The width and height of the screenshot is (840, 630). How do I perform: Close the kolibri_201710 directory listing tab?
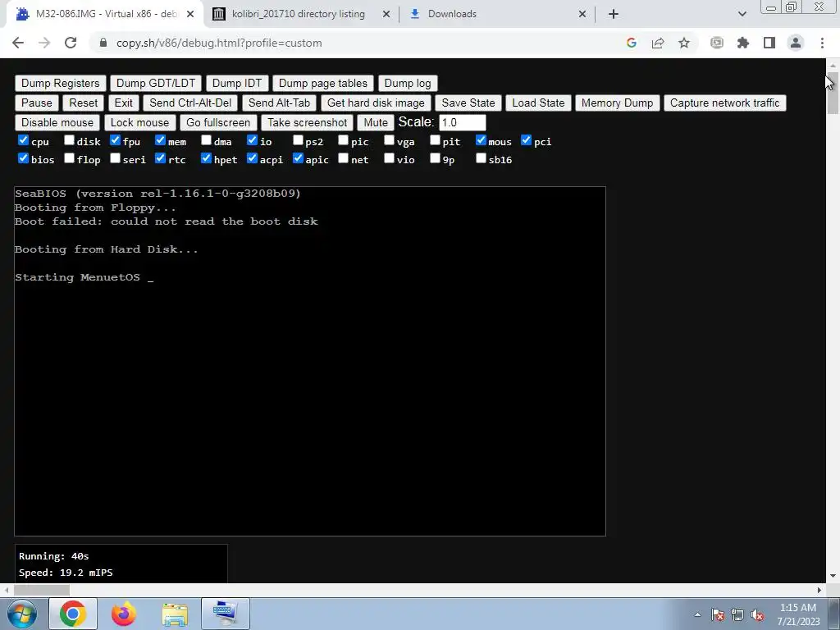pyautogui.click(x=386, y=15)
